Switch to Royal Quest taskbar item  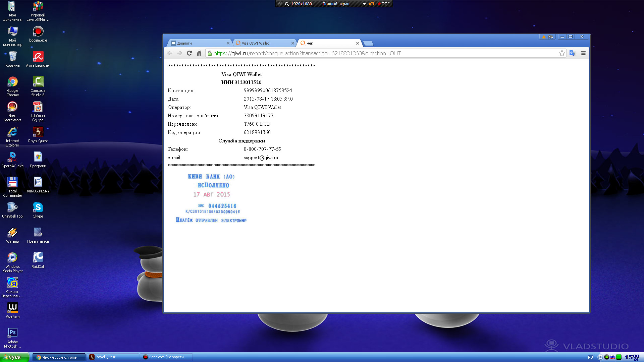coord(112,357)
